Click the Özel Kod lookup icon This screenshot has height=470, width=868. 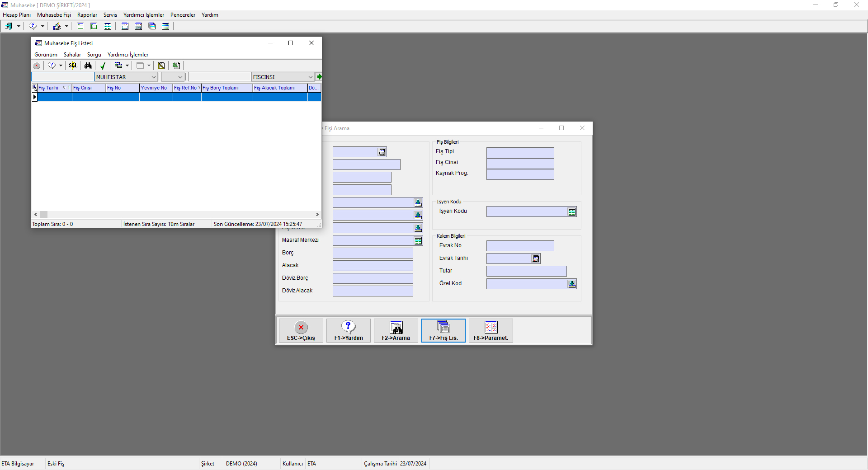(572, 284)
